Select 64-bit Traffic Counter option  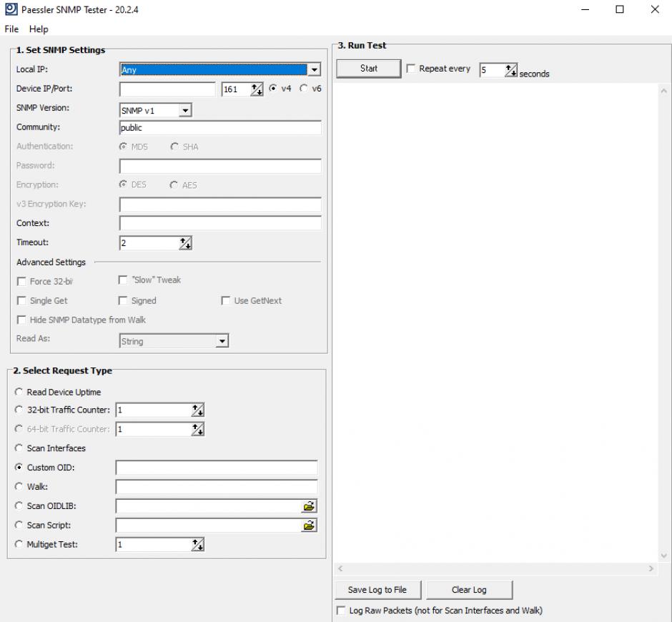point(19,429)
